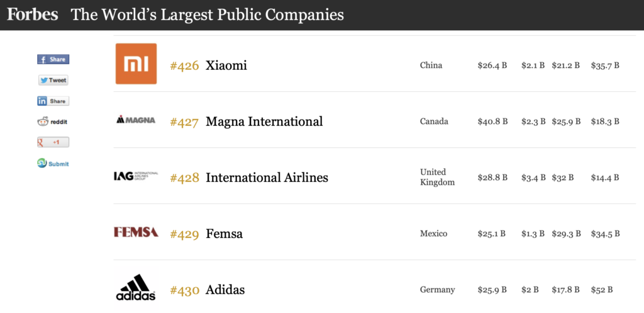Screen dimensions: 644x313
Task: Open the Adidas company link
Action: [x=225, y=290]
